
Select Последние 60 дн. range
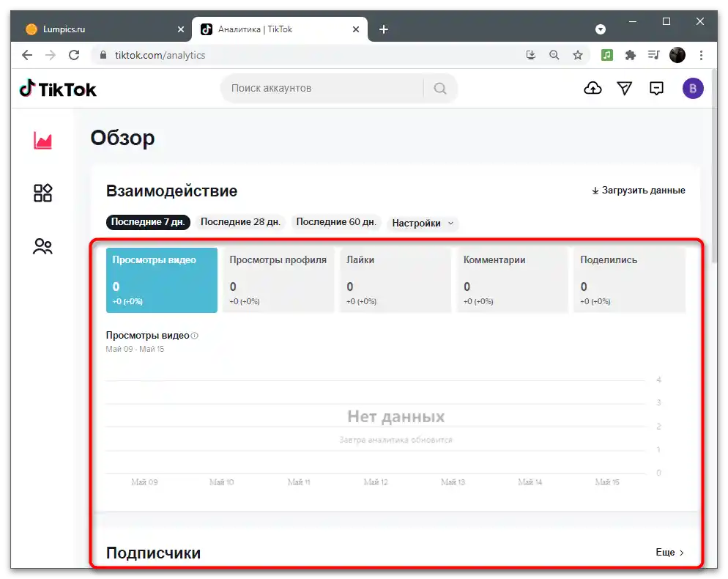[336, 222]
